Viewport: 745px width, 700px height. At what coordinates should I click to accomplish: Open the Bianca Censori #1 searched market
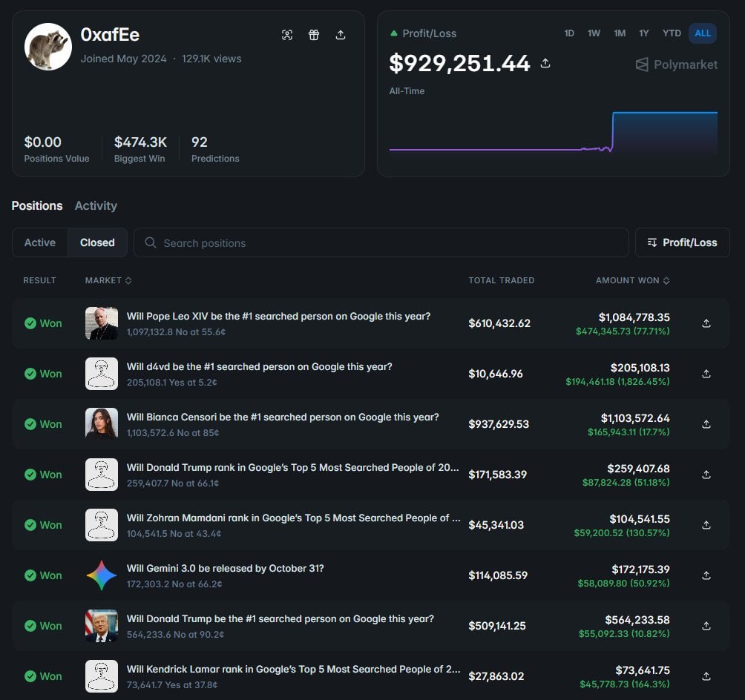pyautogui.click(x=283, y=417)
